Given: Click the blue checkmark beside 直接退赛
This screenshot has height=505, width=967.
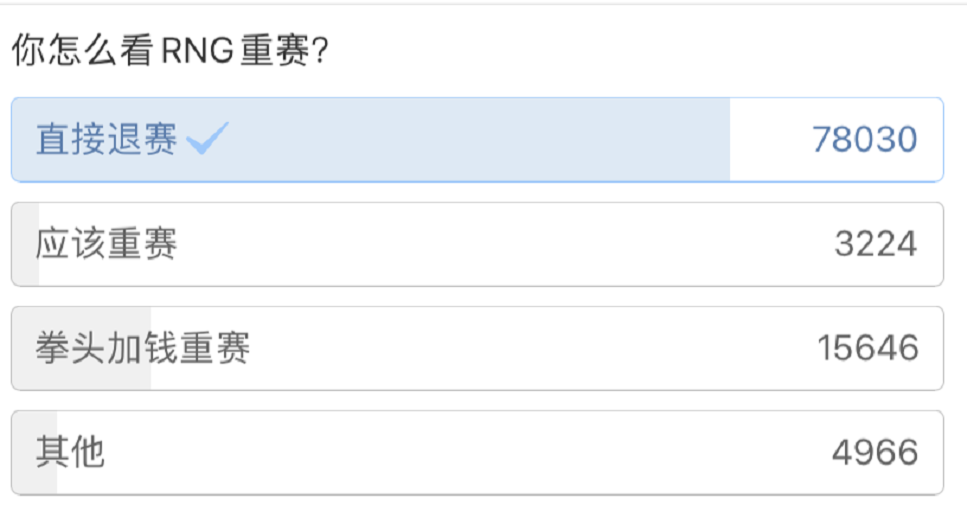Looking at the screenshot, I should tap(208, 138).
